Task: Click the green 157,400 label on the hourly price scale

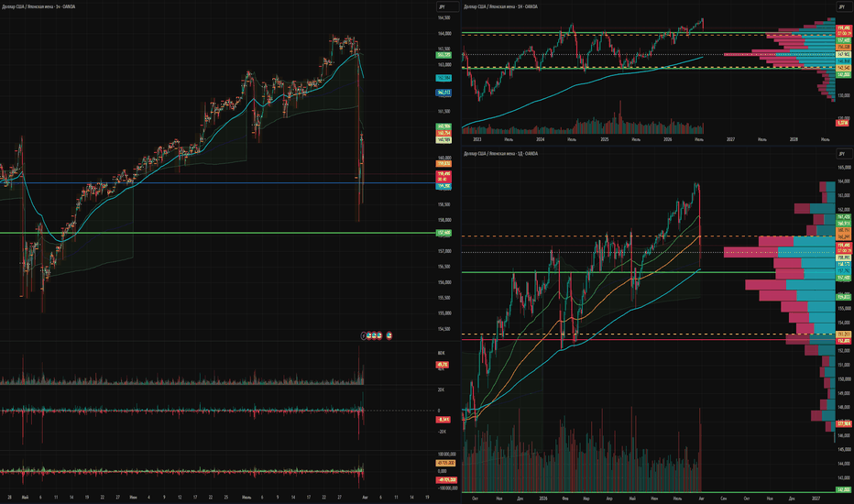Action: tap(443, 233)
